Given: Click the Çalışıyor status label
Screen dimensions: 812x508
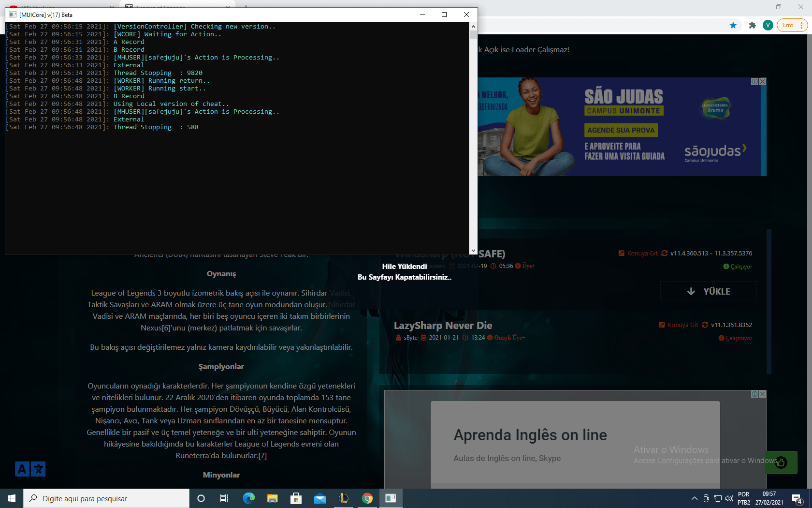Looking at the screenshot, I should click(x=738, y=267).
